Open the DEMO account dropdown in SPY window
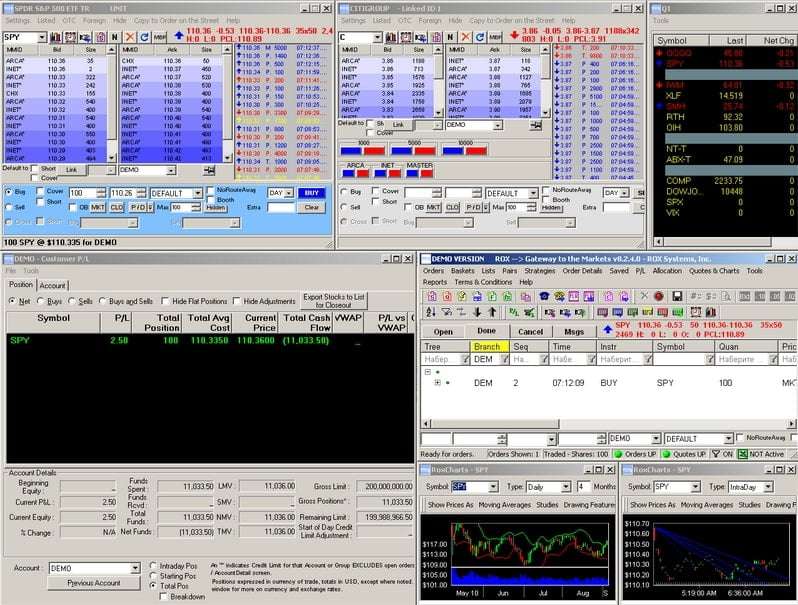Screen dimensions: 798x605 pyautogui.click(x=171, y=170)
